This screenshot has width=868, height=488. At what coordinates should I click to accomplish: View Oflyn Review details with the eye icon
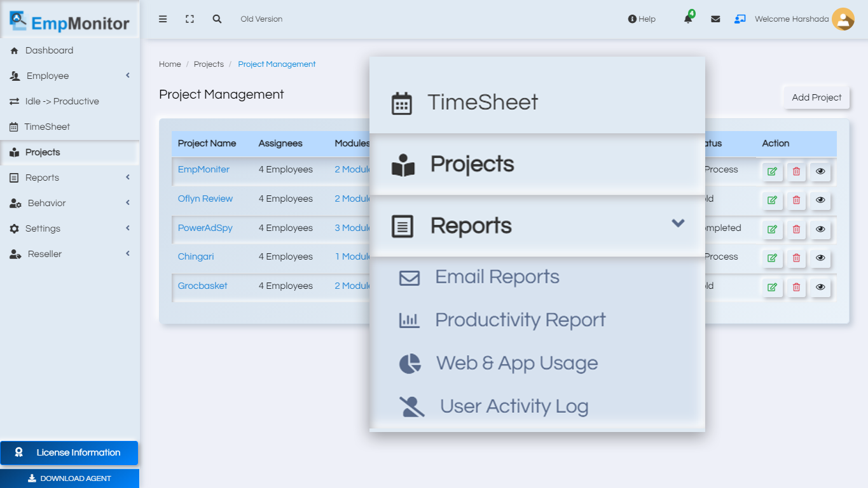(x=820, y=200)
